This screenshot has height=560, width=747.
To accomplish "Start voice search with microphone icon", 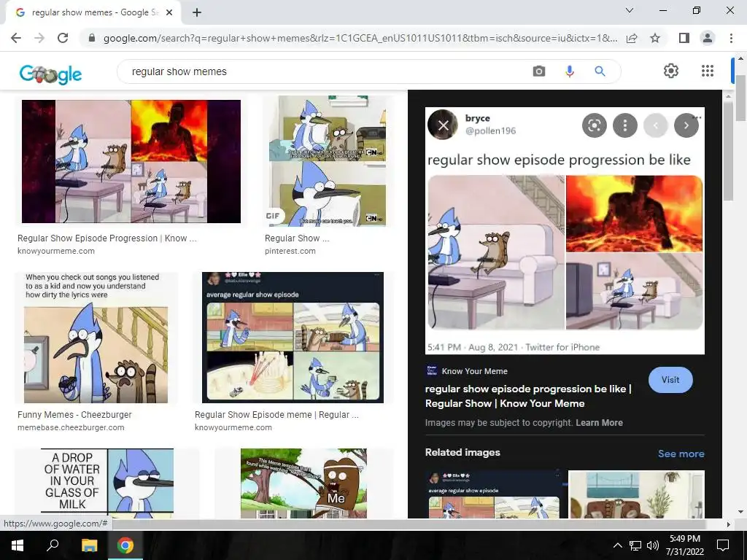I will pos(569,71).
